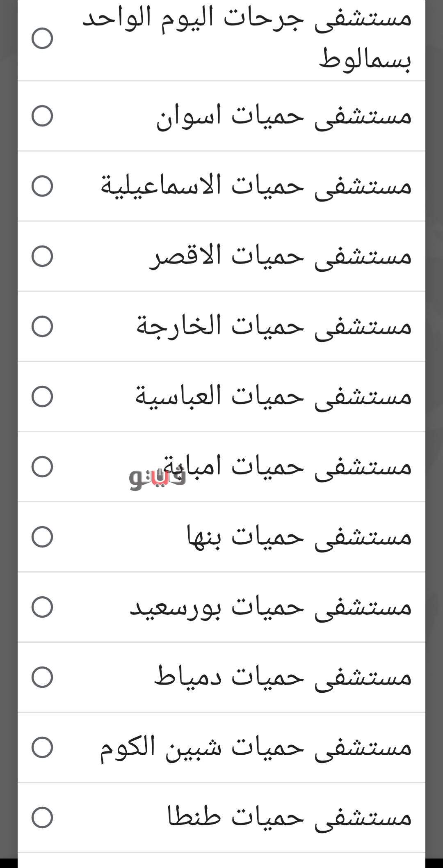The width and height of the screenshot is (443, 868).
Task: Choose مستشفى حميات الاقصر radio option
Action: click(42, 256)
